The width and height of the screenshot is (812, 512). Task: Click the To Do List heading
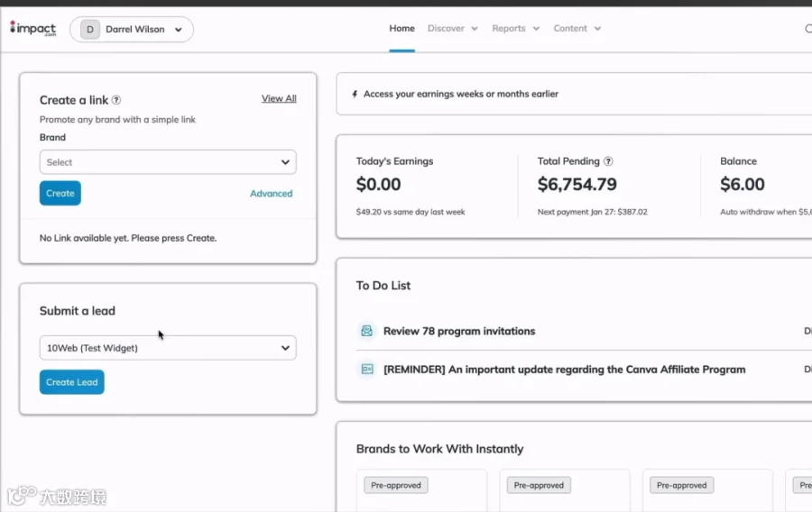(x=383, y=286)
